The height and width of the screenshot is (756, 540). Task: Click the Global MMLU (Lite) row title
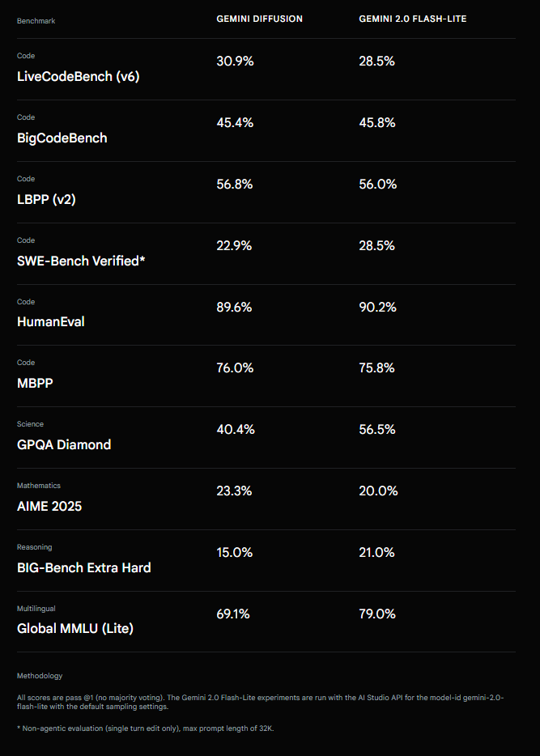[75, 628]
